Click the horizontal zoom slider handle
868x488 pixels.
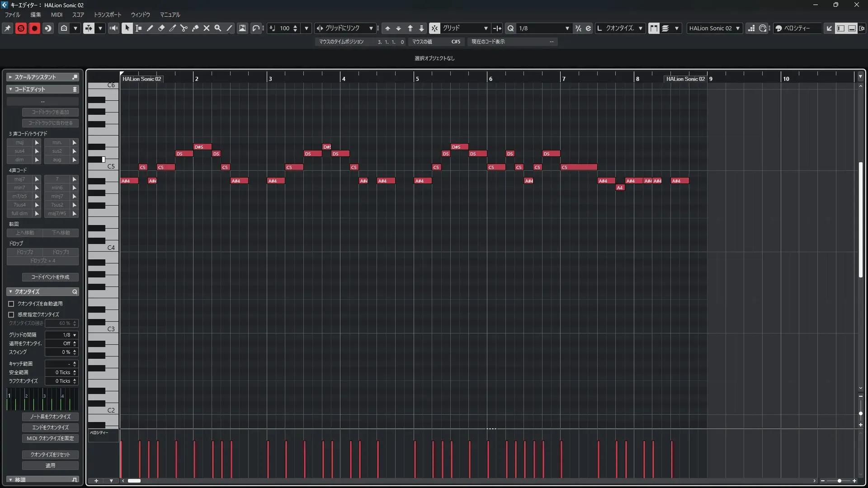pyautogui.click(x=839, y=481)
